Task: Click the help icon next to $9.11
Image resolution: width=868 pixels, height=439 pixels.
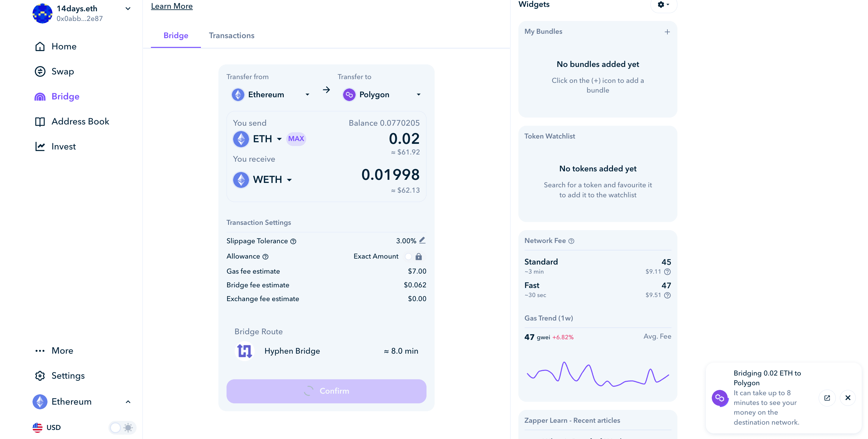Action: [667, 272]
